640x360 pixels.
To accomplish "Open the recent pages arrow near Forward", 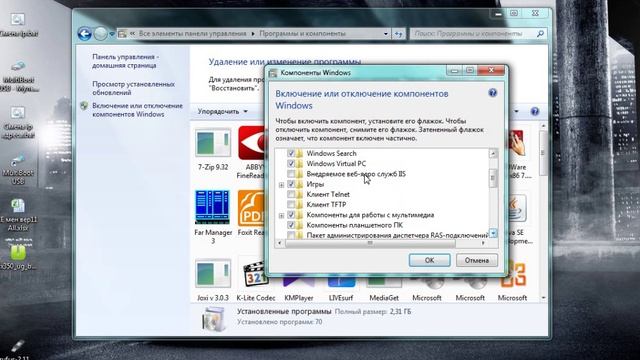I will (111, 34).
